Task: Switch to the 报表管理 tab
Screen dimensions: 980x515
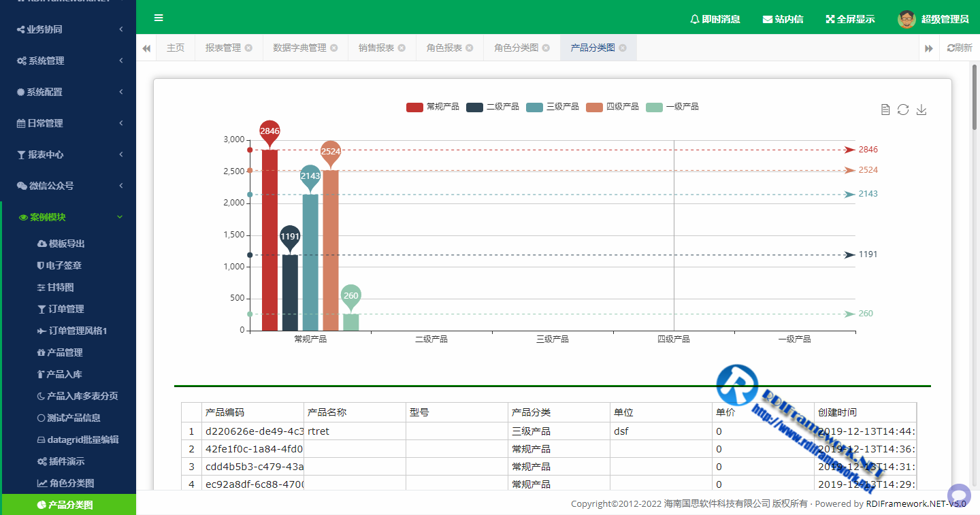Action: point(223,48)
